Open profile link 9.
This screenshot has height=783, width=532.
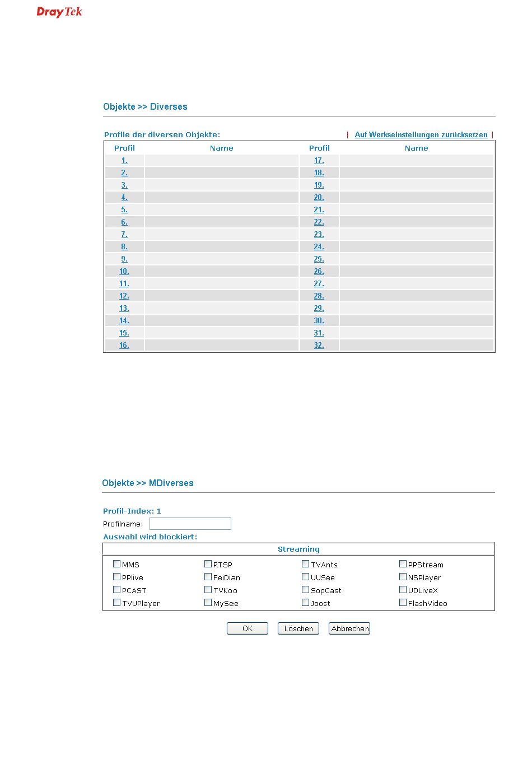pos(124,259)
